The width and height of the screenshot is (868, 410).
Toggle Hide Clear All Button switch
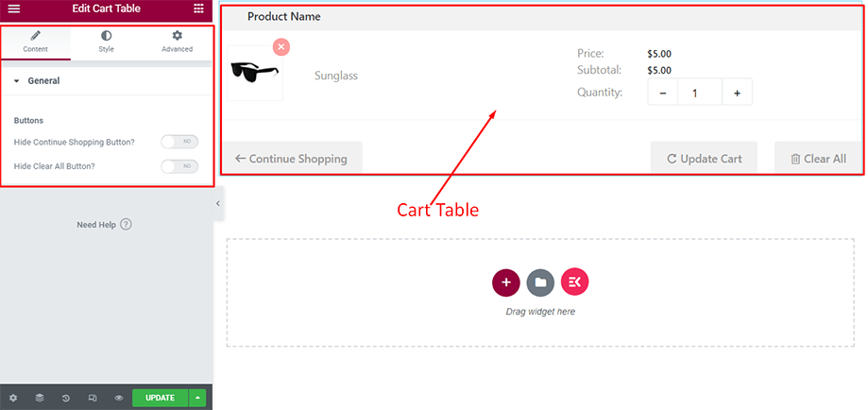(179, 166)
